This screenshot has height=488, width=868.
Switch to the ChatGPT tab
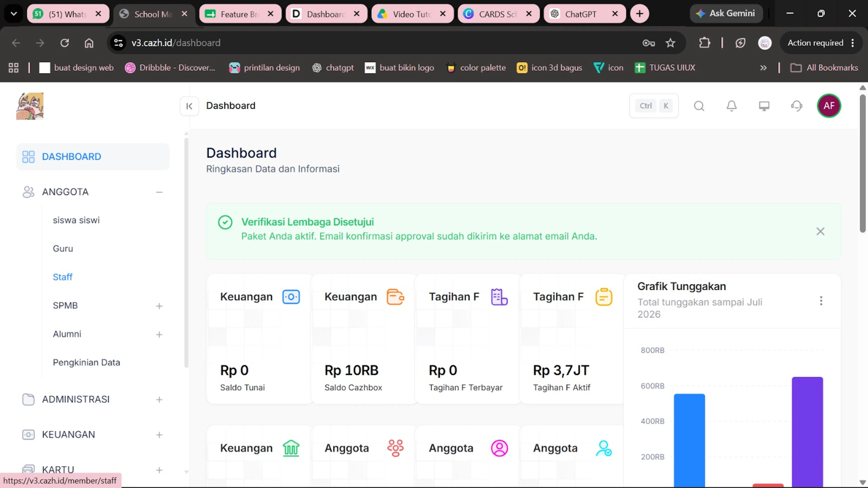pos(585,14)
